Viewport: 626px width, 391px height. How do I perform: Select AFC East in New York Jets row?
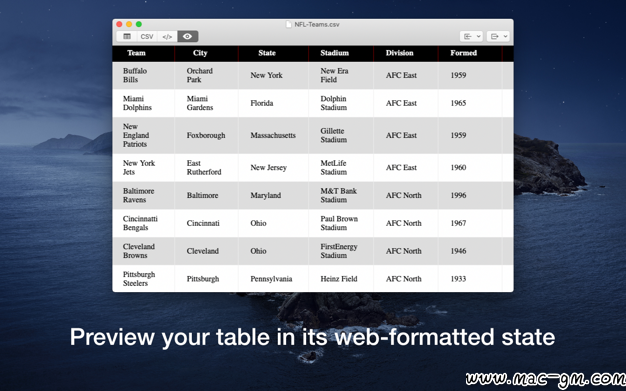tap(406, 168)
